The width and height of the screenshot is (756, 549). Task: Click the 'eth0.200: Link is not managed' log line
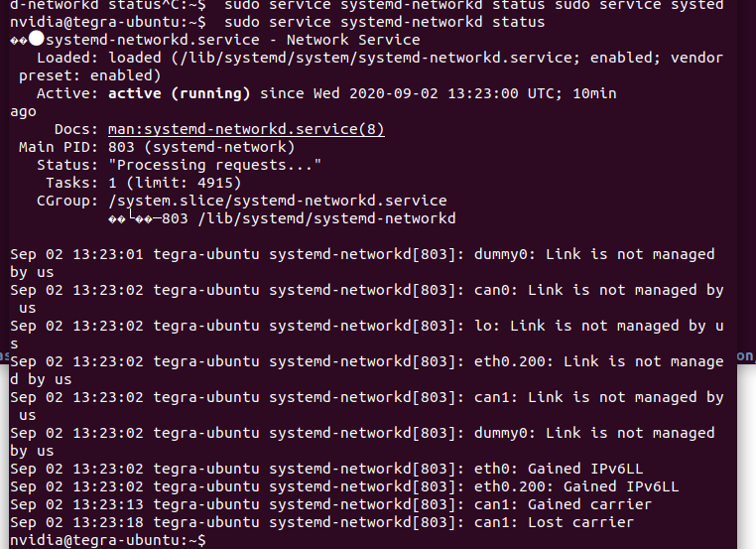click(366, 370)
